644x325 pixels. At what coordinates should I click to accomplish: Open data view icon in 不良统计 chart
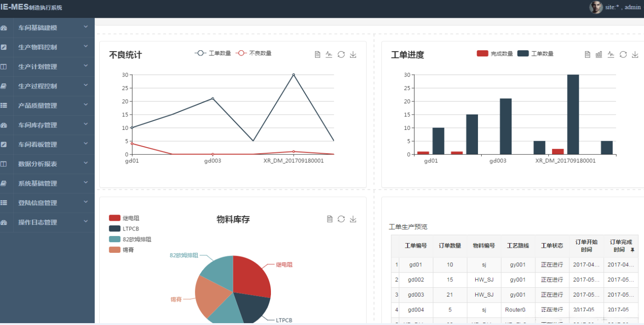(x=318, y=54)
